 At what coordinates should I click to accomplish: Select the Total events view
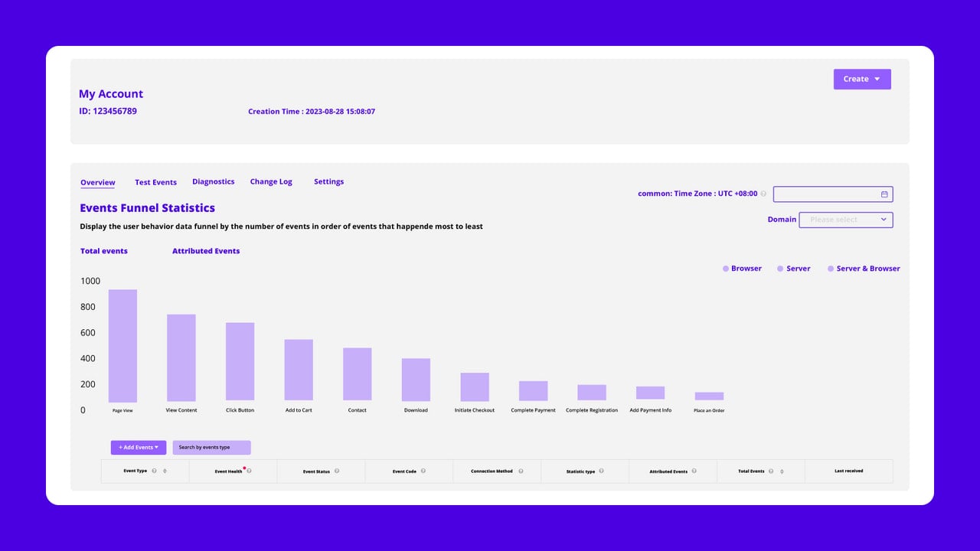(x=104, y=251)
